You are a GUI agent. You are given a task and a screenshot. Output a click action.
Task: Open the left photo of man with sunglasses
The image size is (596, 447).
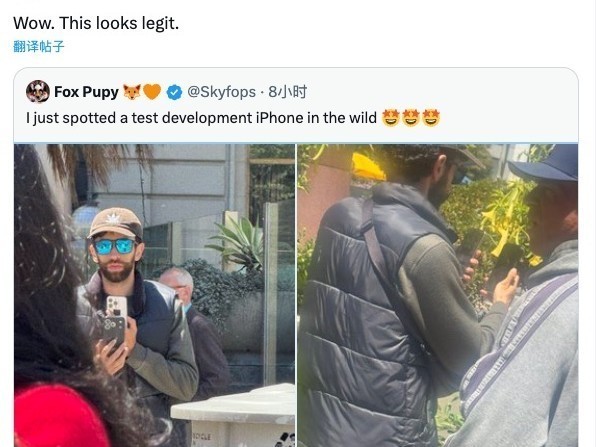[154, 295]
